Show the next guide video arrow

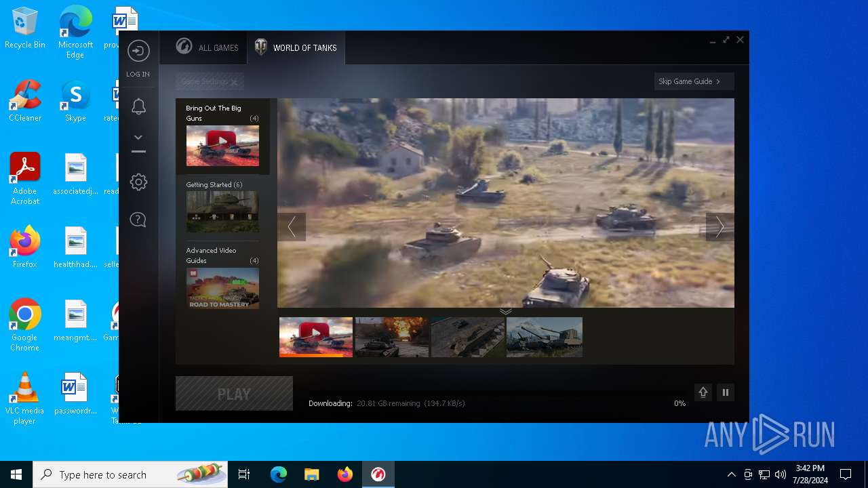(719, 227)
